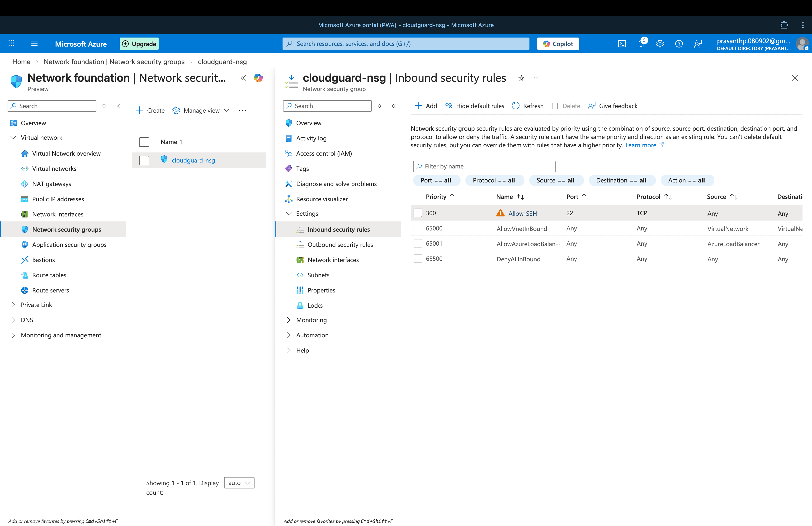
Task: Select the cloudguard-nsg row checkbox
Action: 144,160
